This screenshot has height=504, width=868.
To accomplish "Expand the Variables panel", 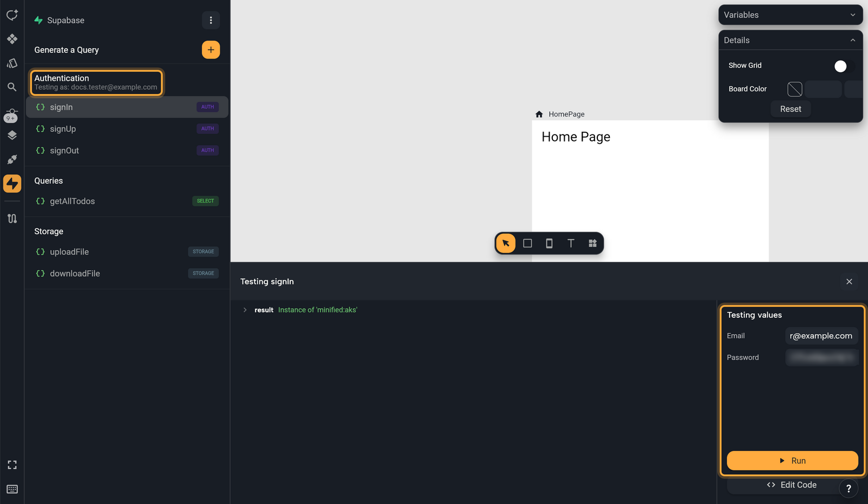I will click(x=790, y=15).
